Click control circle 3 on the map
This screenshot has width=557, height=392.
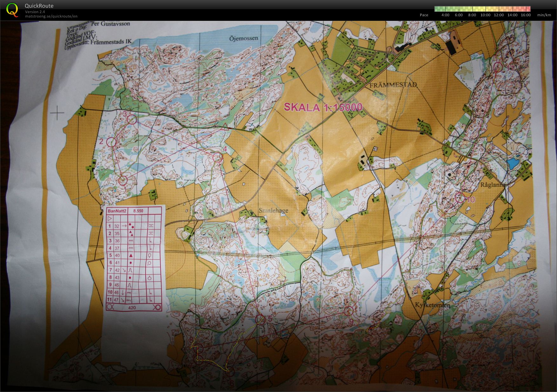point(132,120)
